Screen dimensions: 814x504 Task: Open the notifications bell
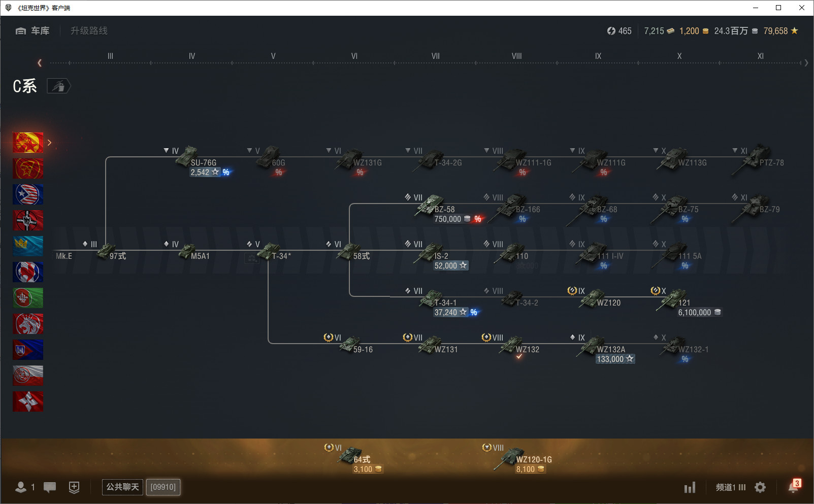tap(793, 487)
